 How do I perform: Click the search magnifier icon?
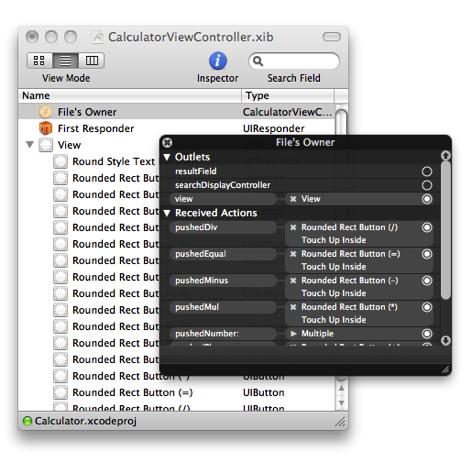[258, 61]
